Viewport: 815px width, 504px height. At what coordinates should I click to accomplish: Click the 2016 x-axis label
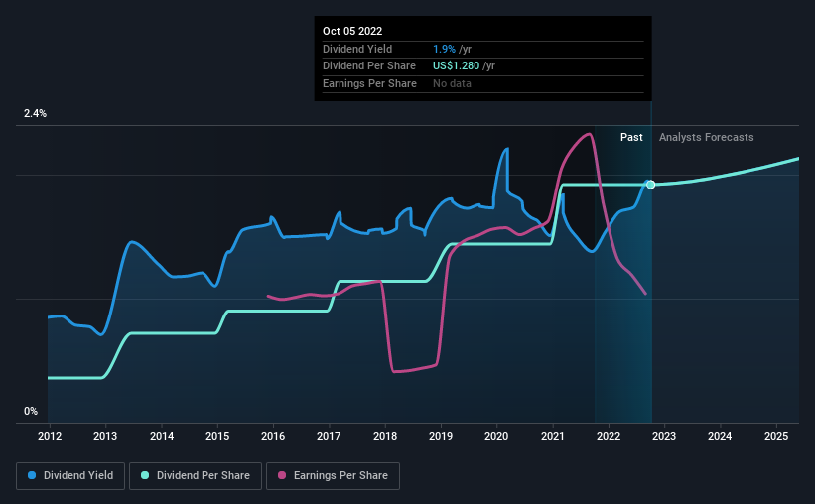(x=273, y=436)
